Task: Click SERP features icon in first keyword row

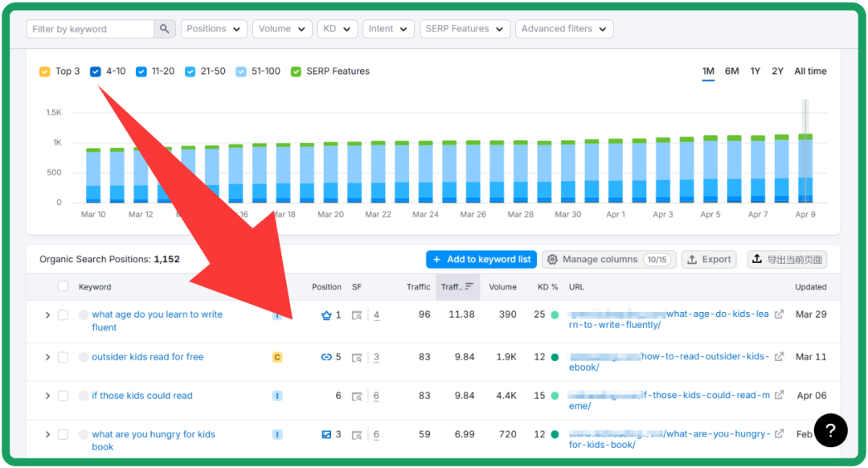Action: (x=357, y=315)
